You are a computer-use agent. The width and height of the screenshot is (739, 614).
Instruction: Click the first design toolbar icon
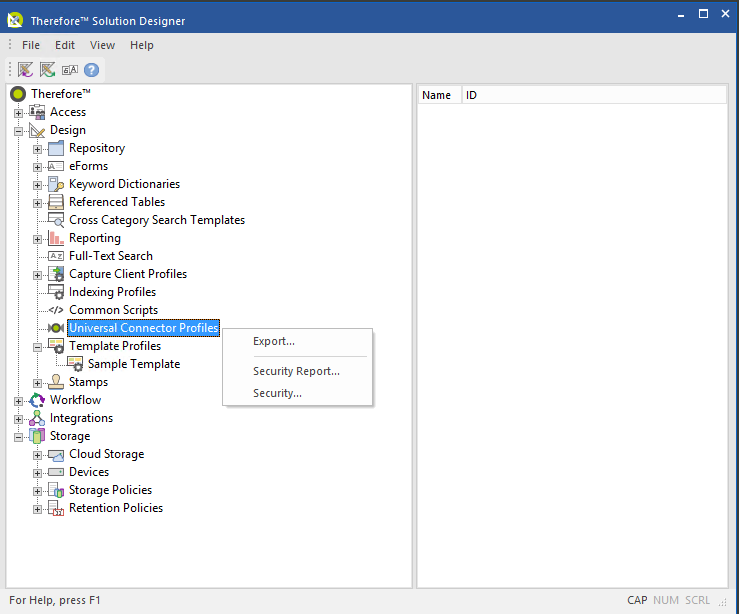pos(26,70)
